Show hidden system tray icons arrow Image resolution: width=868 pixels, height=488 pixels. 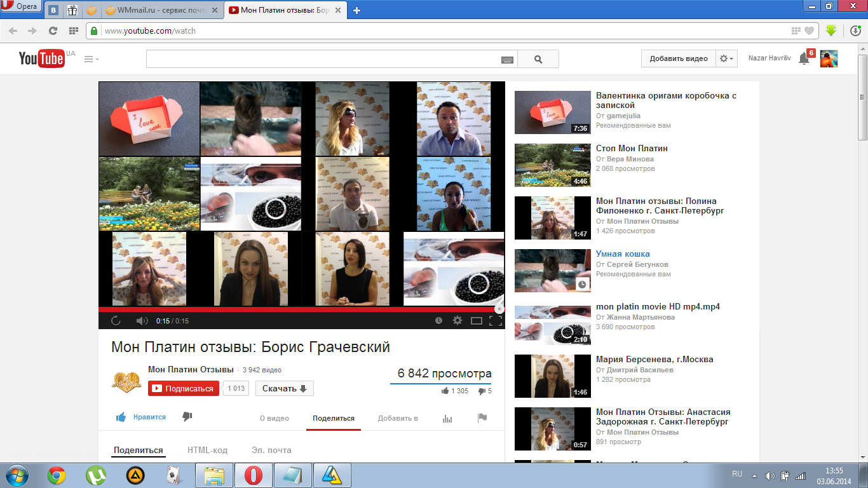754,475
